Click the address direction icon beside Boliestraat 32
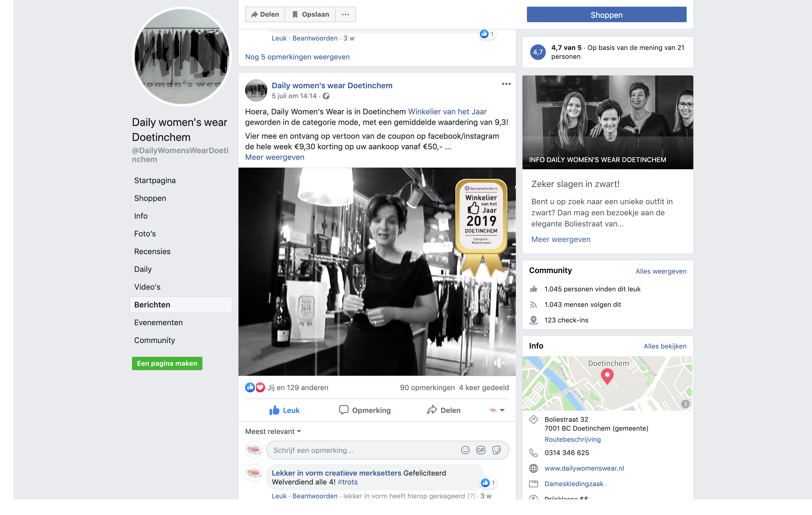 [534, 420]
